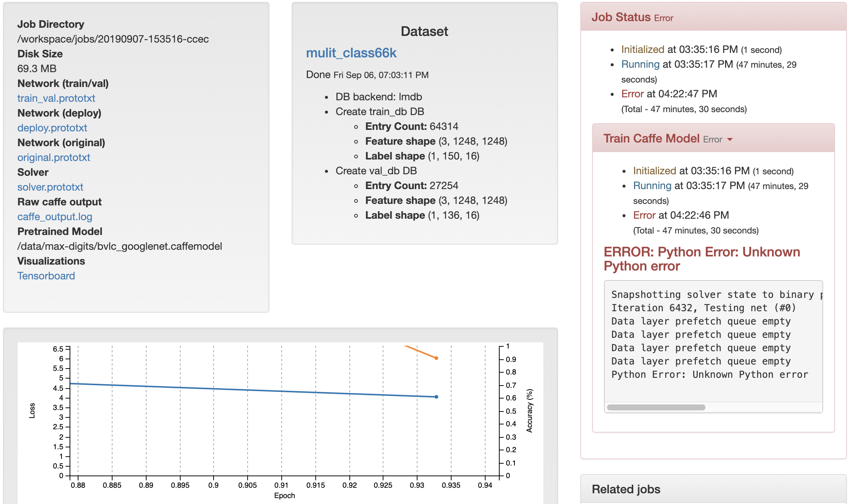
Task: Click the Create val_db DB list item
Action: (x=376, y=171)
